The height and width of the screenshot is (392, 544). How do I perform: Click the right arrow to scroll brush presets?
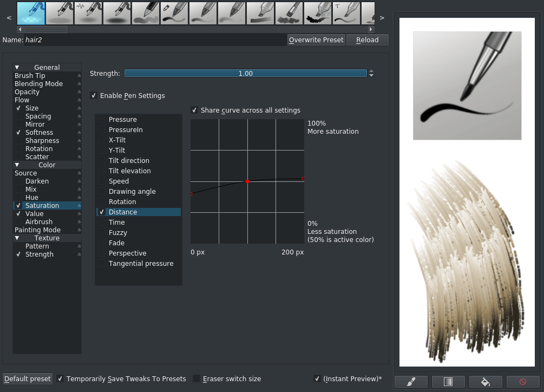click(x=382, y=17)
